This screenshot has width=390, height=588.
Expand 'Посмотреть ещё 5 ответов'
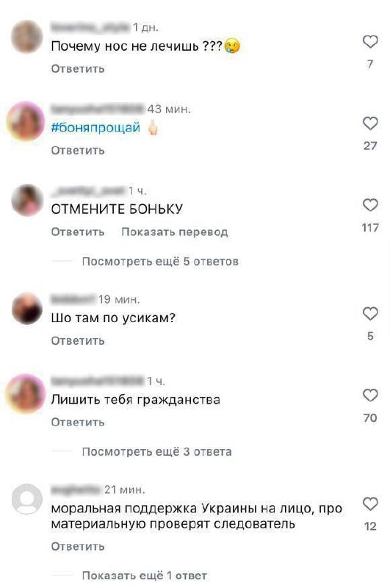pos(160,262)
